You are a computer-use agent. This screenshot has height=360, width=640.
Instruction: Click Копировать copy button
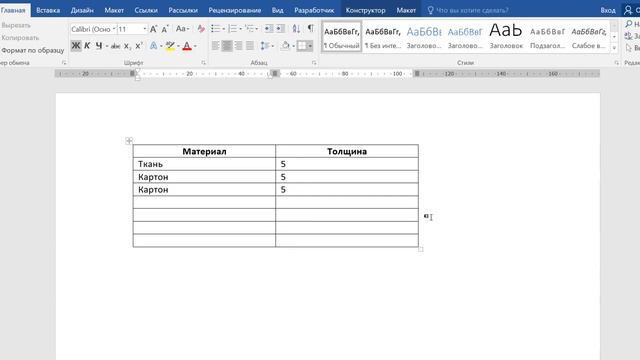pyautogui.click(x=20, y=38)
